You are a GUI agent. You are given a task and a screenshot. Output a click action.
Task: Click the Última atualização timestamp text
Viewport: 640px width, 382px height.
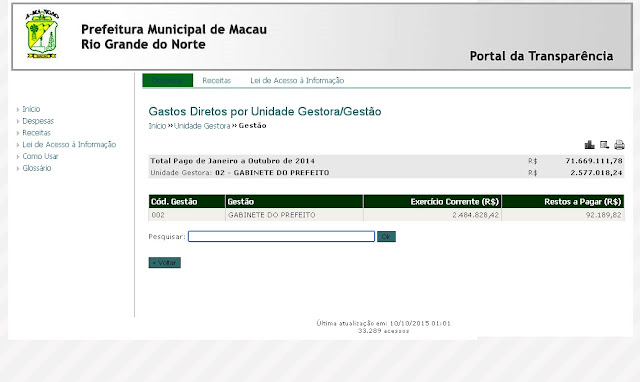tap(383, 323)
